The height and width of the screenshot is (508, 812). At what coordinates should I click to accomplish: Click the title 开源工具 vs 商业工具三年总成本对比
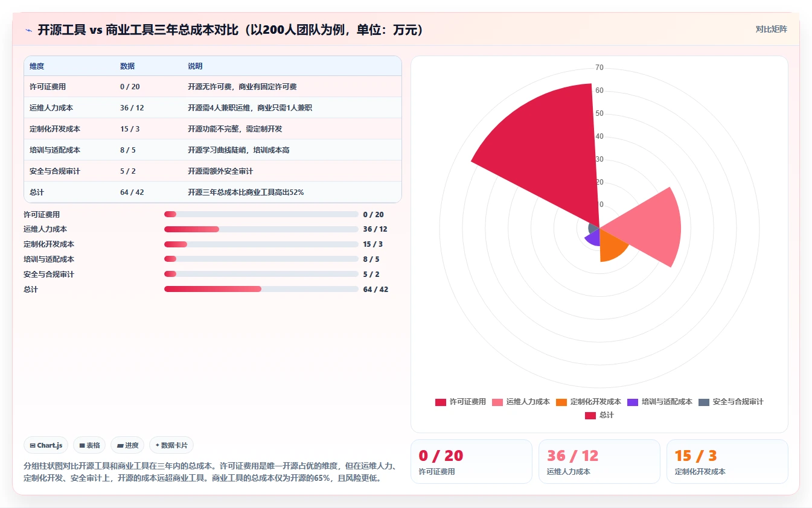point(231,30)
